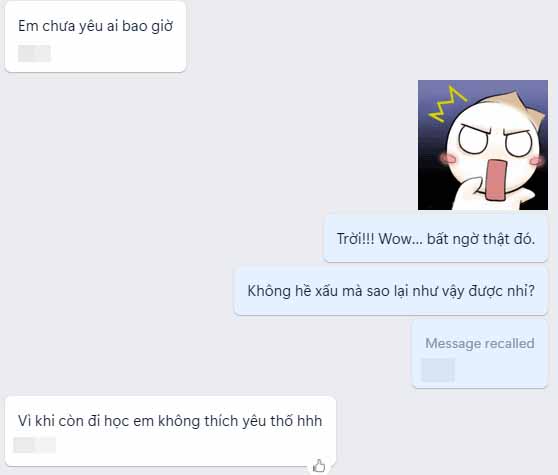Click the 'Message recalled' text
This screenshot has height=475, width=558.
point(480,343)
